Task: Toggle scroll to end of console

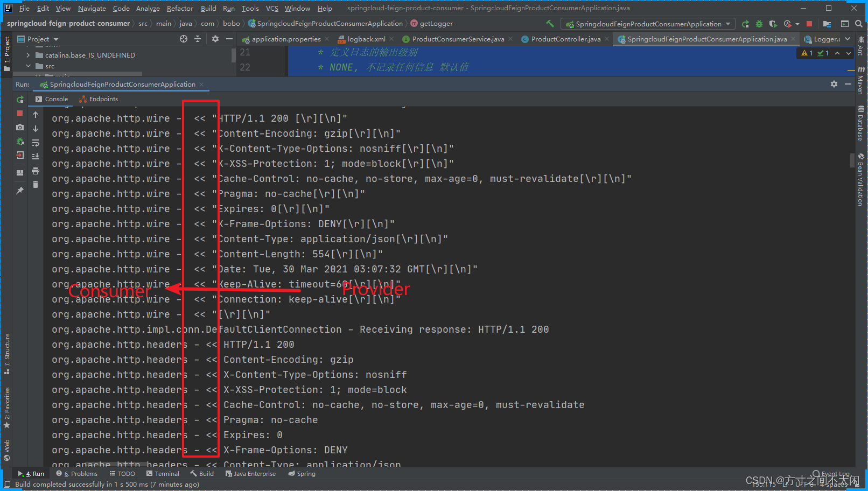Action: (36, 157)
